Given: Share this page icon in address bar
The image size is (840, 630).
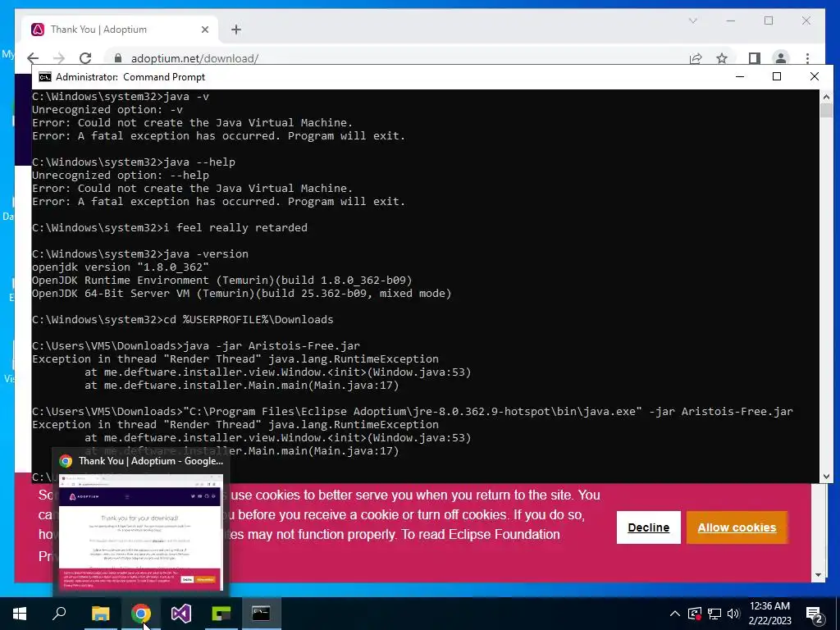Looking at the screenshot, I should pyautogui.click(x=696, y=58).
